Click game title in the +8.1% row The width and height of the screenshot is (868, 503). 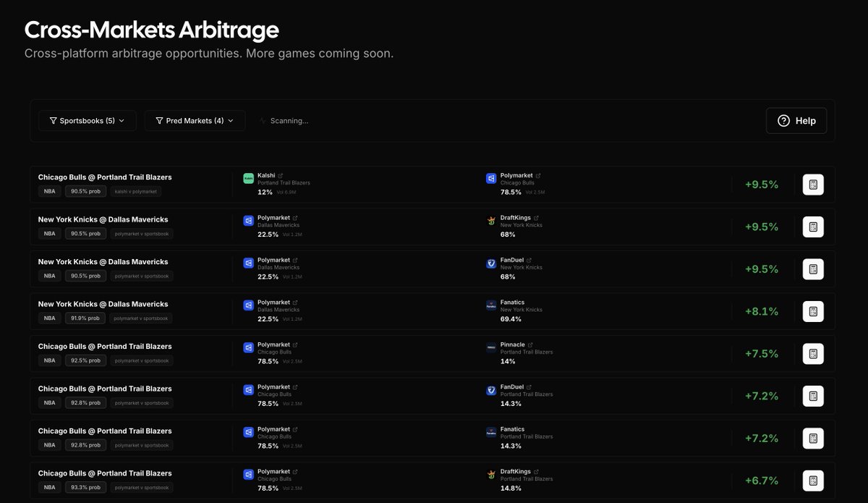(x=103, y=304)
